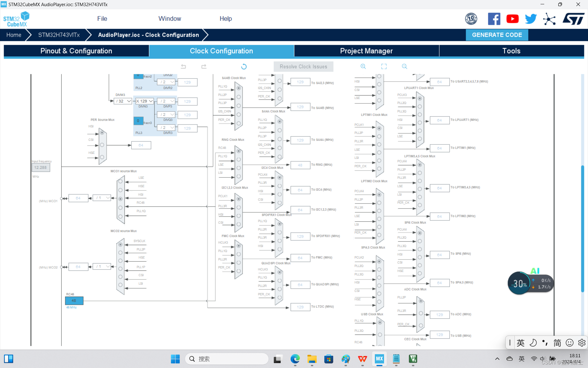
Task: Open the Project Manager tab
Action: coord(366,51)
